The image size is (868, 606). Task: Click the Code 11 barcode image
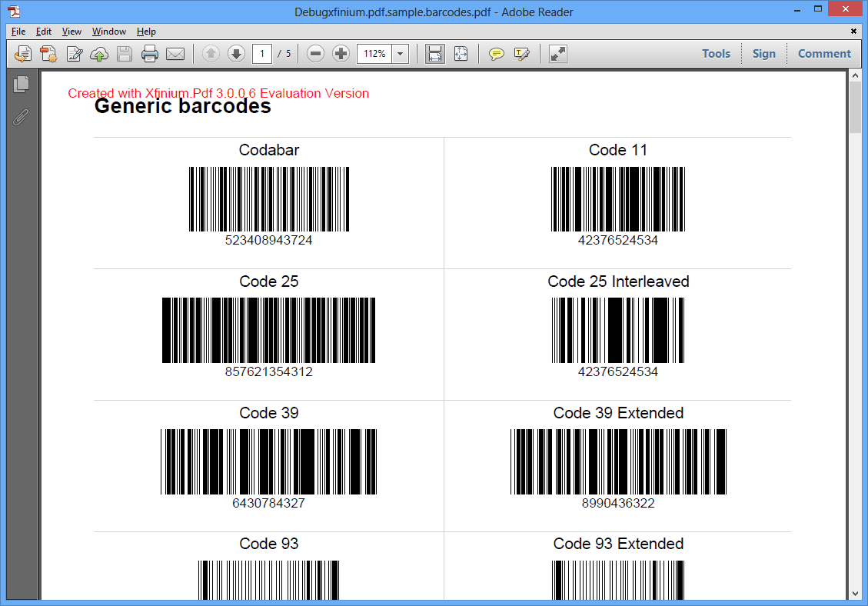point(618,199)
